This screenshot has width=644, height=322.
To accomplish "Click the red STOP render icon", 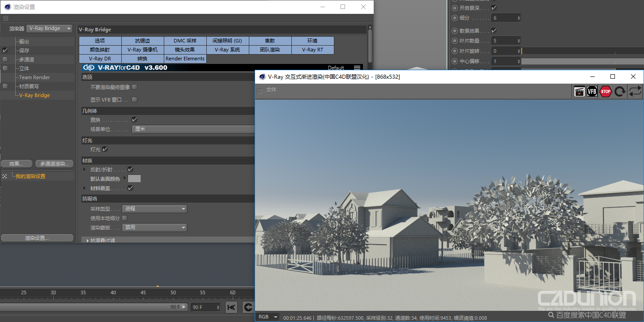I will click(606, 91).
